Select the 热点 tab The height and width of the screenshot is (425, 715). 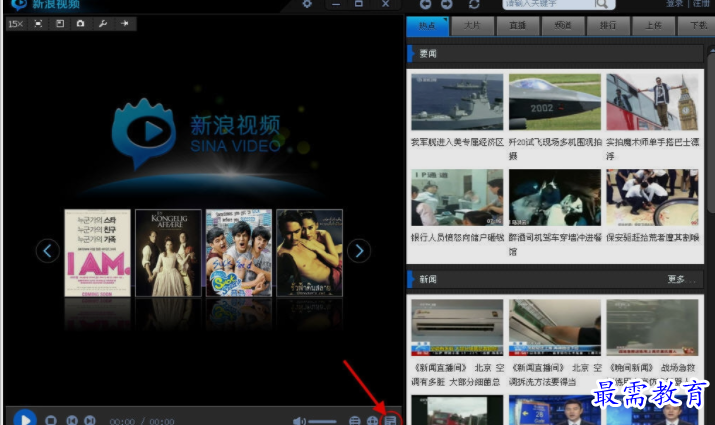pos(427,26)
